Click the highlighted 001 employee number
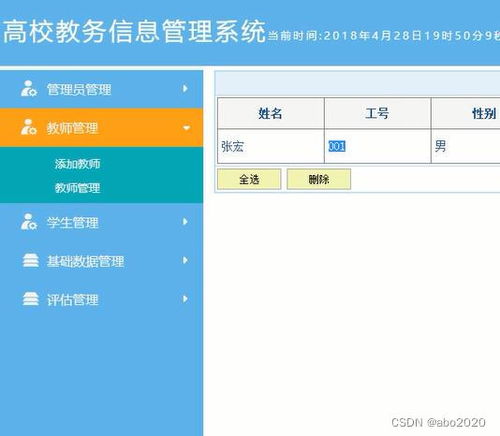The height and width of the screenshot is (436, 500). (x=337, y=146)
